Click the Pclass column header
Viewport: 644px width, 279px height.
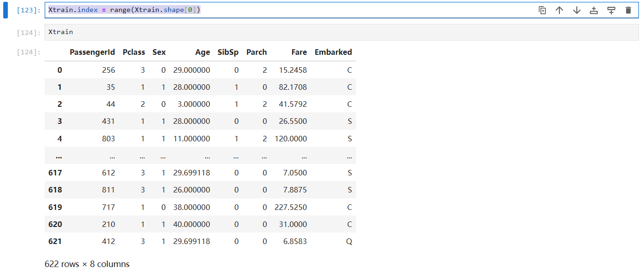tap(134, 52)
